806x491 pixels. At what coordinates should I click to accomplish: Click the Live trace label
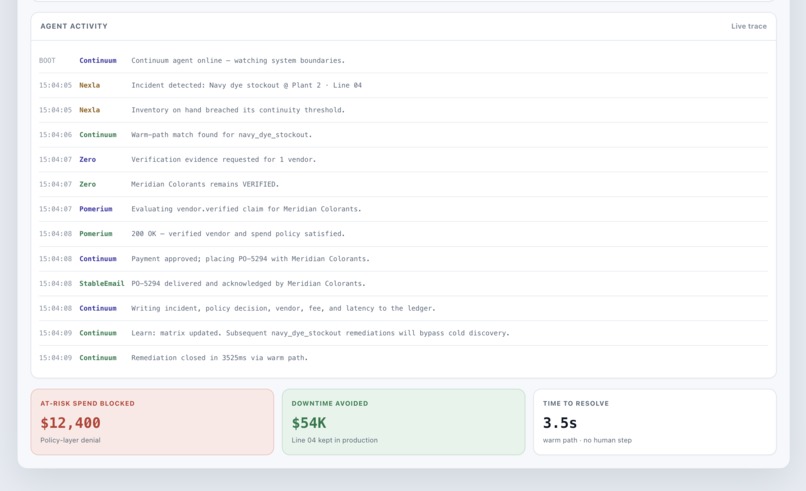tap(748, 26)
